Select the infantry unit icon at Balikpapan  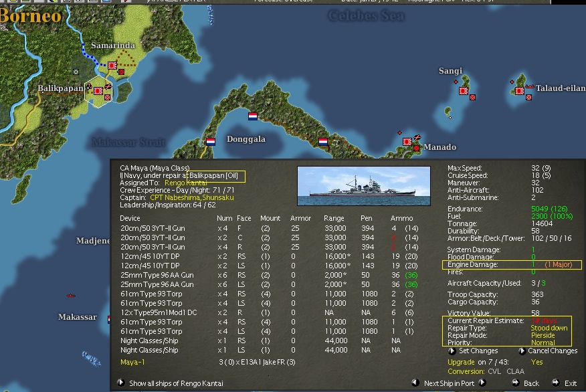coord(108,97)
